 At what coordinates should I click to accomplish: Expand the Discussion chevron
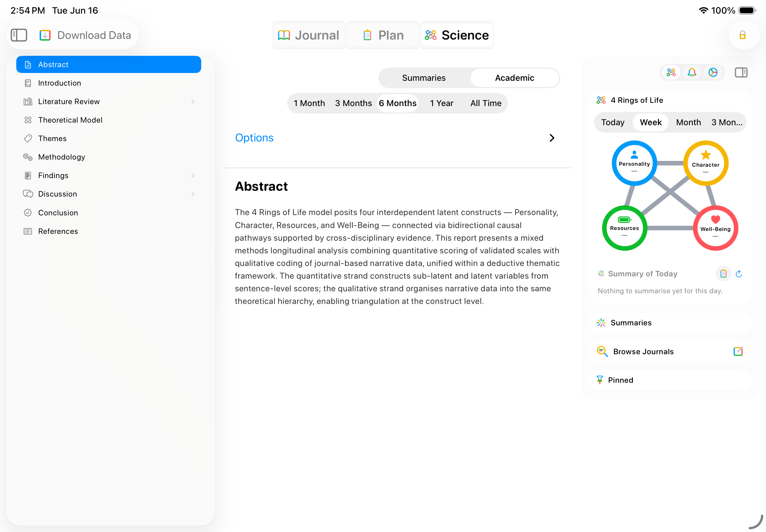[193, 194]
